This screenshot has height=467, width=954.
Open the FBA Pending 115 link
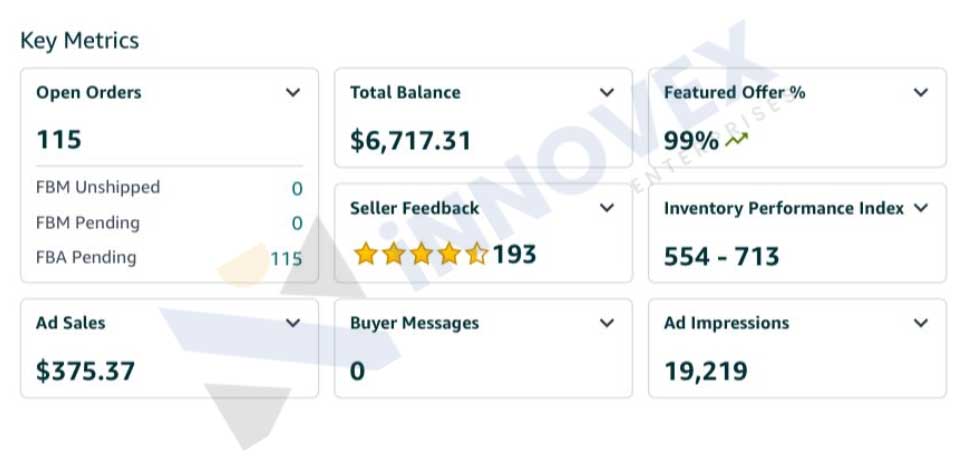pyautogui.click(x=286, y=259)
